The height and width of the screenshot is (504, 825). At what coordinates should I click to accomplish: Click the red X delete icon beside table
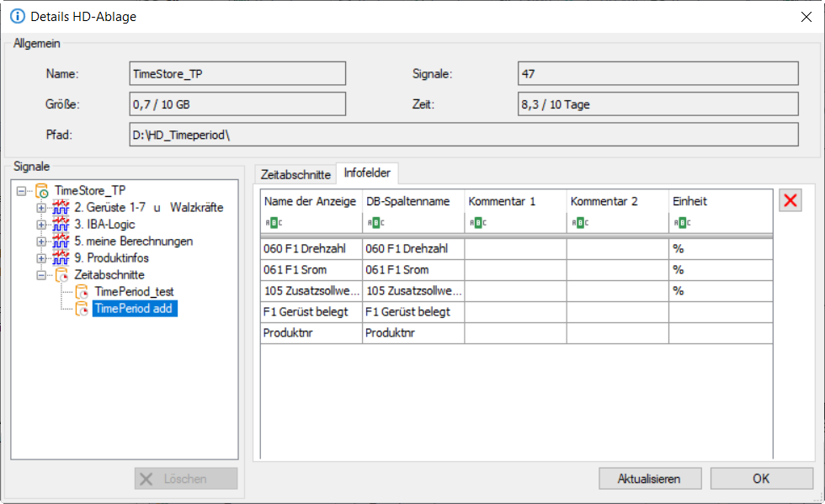pyautogui.click(x=790, y=200)
